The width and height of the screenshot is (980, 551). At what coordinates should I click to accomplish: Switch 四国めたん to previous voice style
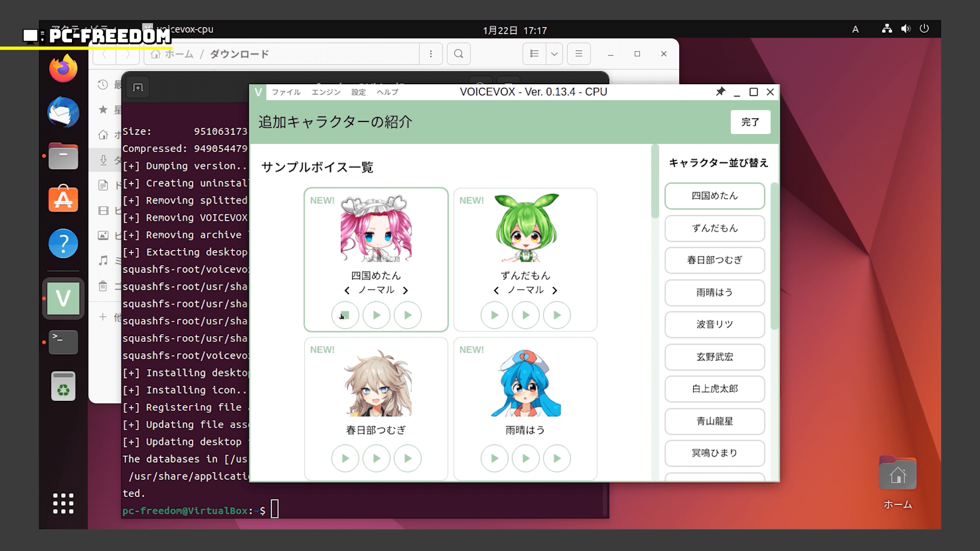347,290
